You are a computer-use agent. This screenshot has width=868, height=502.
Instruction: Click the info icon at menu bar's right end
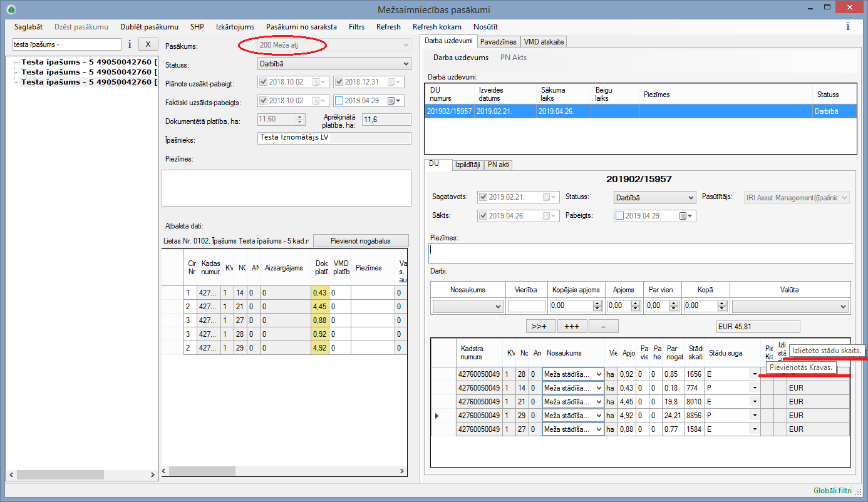(848, 27)
